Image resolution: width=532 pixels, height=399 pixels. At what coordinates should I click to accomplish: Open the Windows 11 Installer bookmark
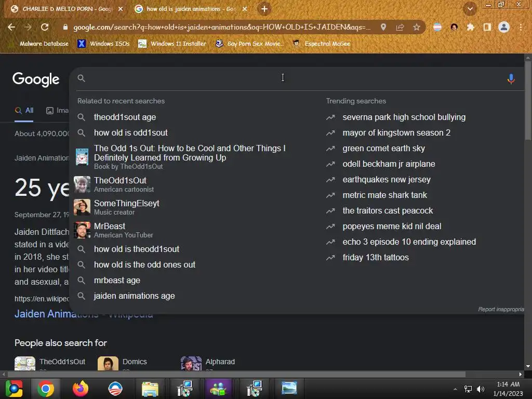172,44
